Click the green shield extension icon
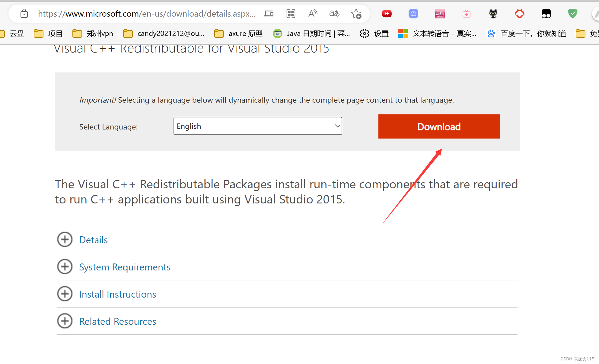This screenshot has width=599, height=364. (x=572, y=14)
